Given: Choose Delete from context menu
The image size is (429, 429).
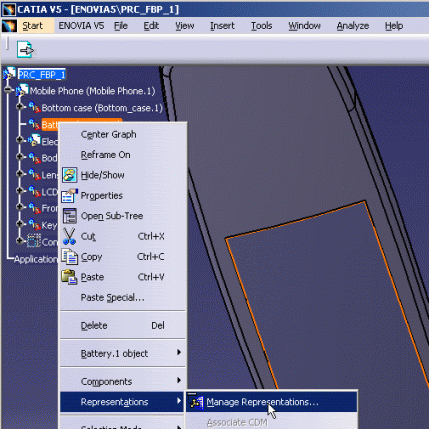Looking at the screenshot, I should click(122, 325).
